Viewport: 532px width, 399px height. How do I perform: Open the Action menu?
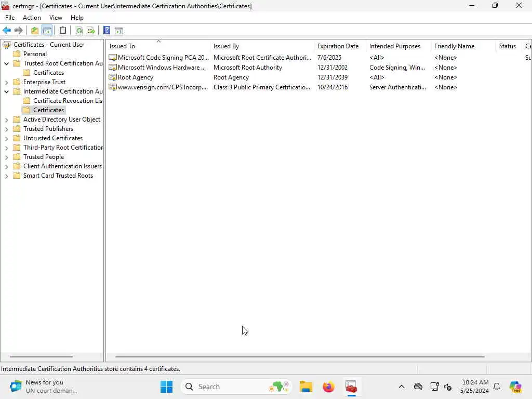[32, 18]
